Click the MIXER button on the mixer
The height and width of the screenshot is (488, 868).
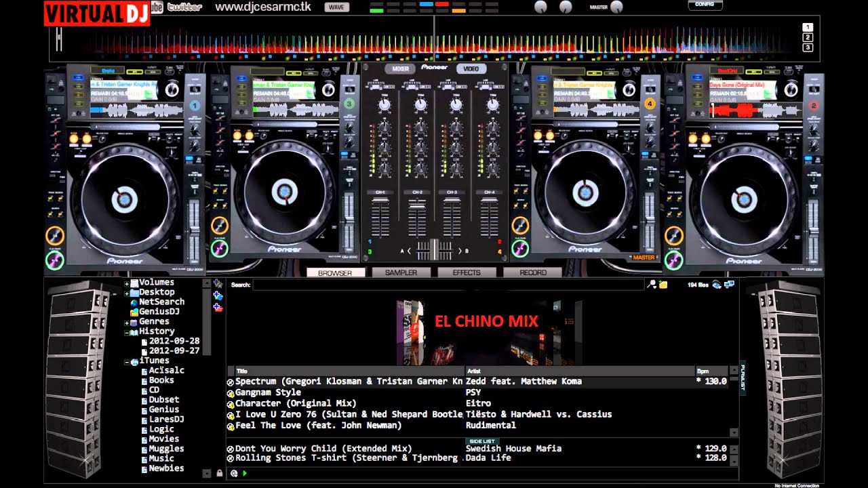pos(400,69)
